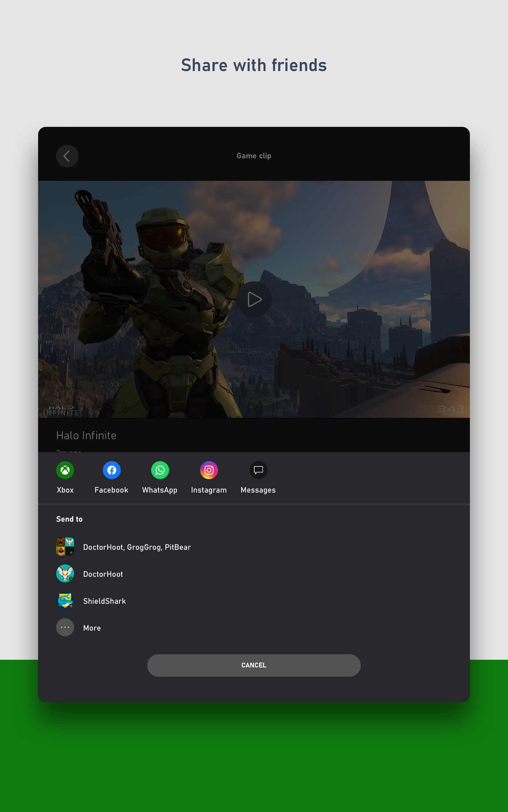Click the Halo Infinite clip title

[86, 435]
